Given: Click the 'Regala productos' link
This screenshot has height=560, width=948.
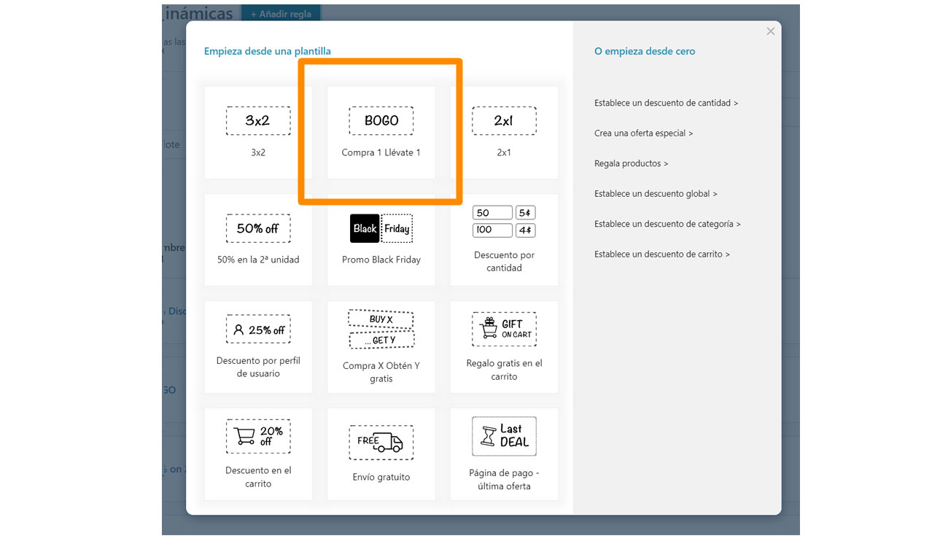Looking at the screenshot, I should click(x=631, y=164).
